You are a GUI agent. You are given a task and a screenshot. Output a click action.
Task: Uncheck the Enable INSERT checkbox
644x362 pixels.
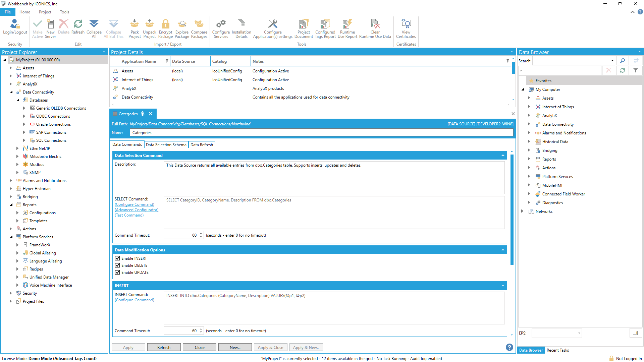click(x=117, y=258)
